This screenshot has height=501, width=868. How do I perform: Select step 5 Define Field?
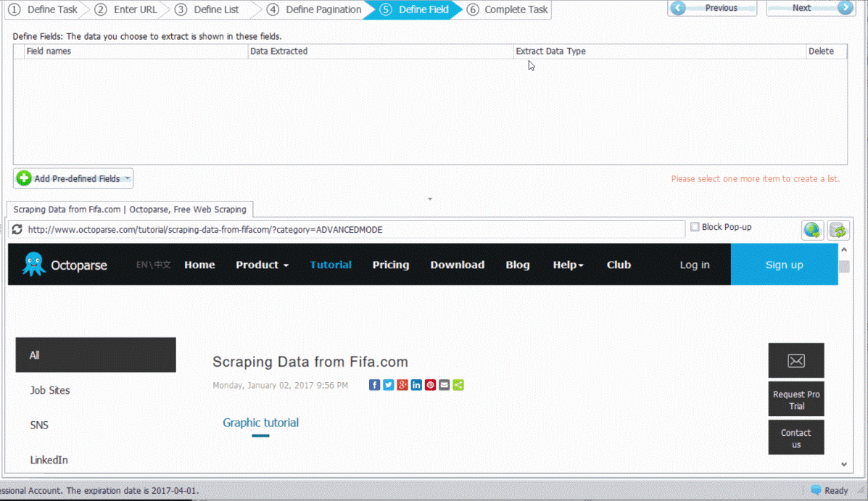414,9
